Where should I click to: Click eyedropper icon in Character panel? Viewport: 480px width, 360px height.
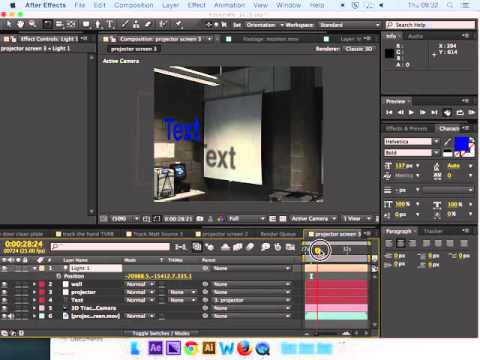click(x=448, y=141)
